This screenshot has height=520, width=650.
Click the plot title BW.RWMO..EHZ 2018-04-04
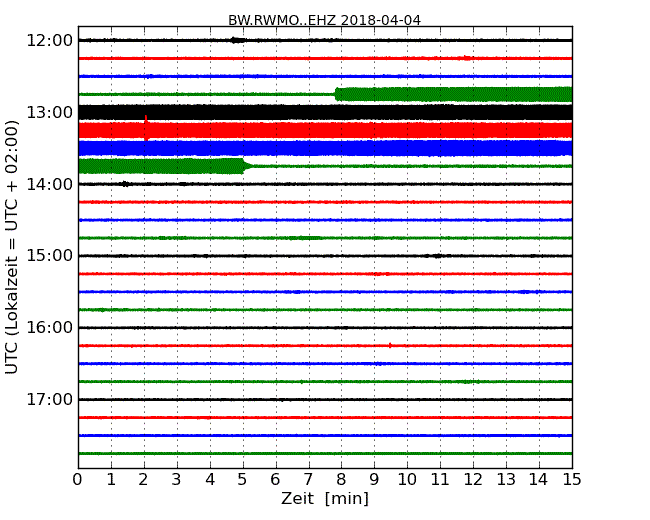[x=324, y=20]
